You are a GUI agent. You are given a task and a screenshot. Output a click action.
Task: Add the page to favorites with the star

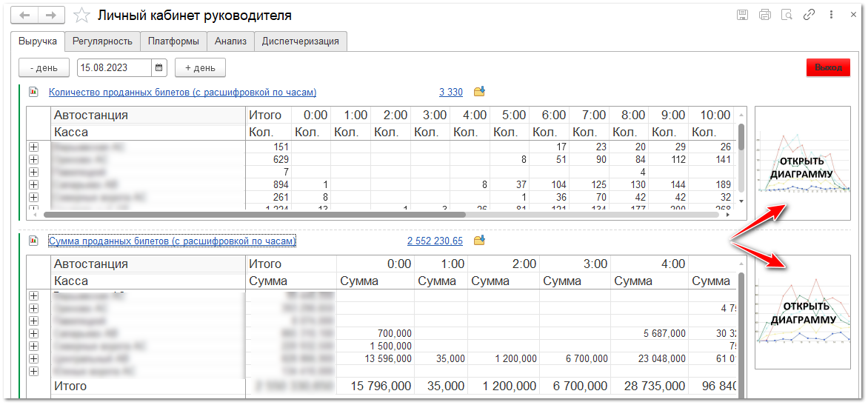click(x=82, y=16)
